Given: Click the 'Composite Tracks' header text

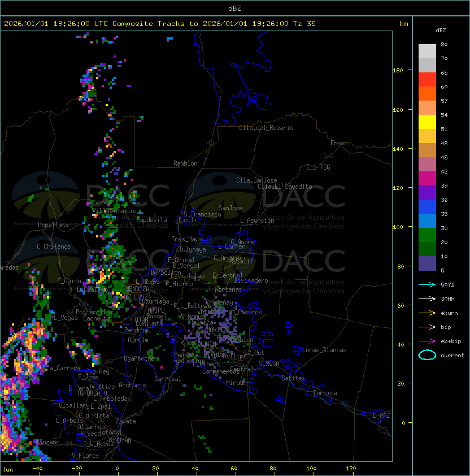Looking at the screenshot, I should point(149,24).
